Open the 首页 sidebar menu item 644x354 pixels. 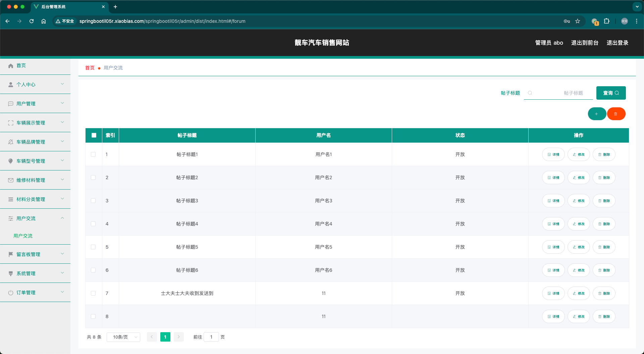(x=35, y=66)
